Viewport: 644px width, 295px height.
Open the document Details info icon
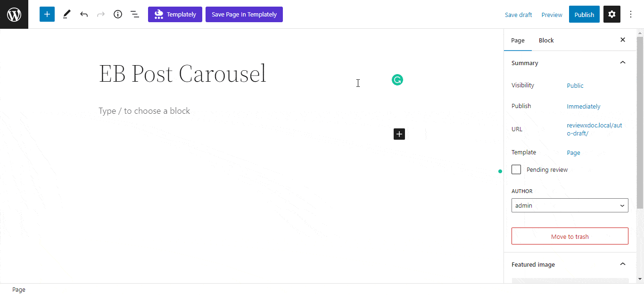click(118, 14)
